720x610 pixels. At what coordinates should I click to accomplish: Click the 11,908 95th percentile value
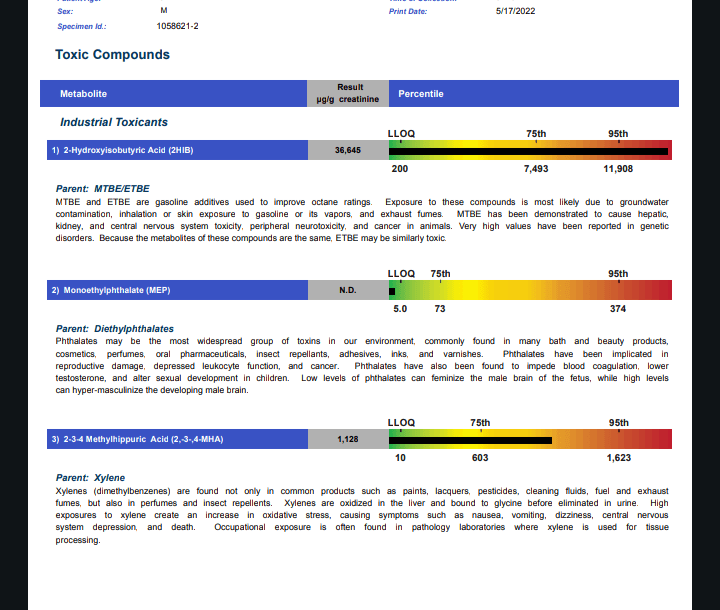tap(618, 169)
